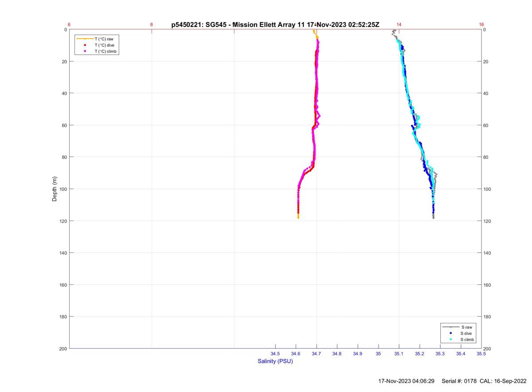Click the temperature legend box
Viewport: 532px width, 392px height.
pos(97,45)
